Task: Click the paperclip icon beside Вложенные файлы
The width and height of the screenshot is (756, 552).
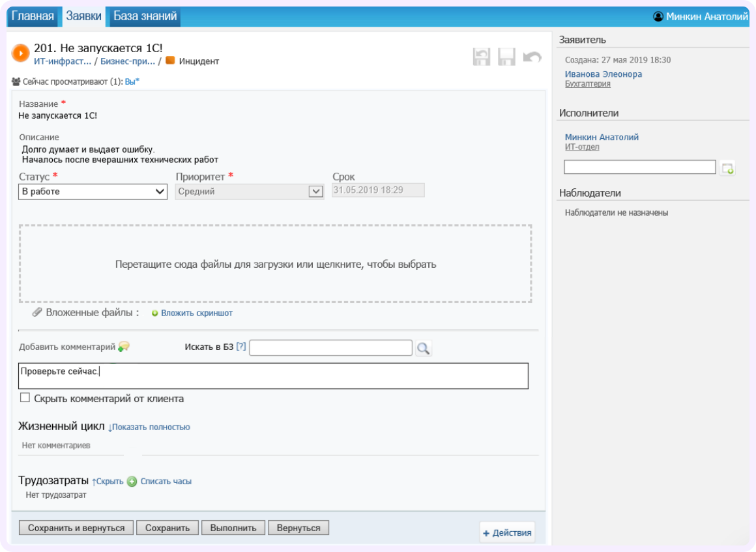Action: 36,313
